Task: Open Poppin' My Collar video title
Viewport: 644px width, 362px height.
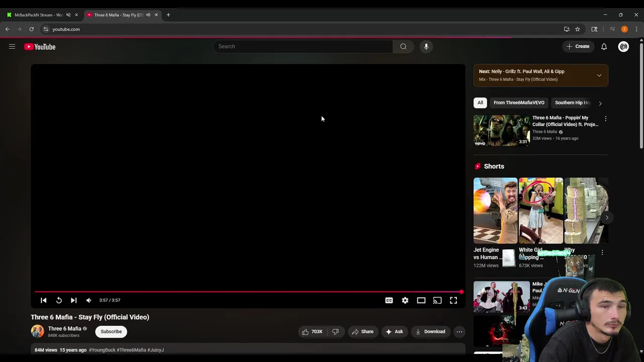Action: coord(565,121)
